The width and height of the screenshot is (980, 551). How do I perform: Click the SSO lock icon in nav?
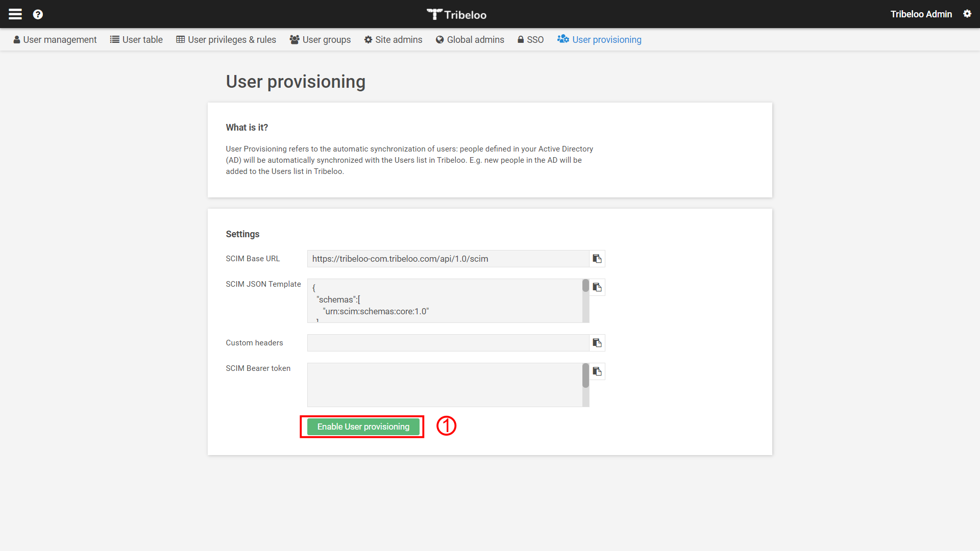pos(520,40)
